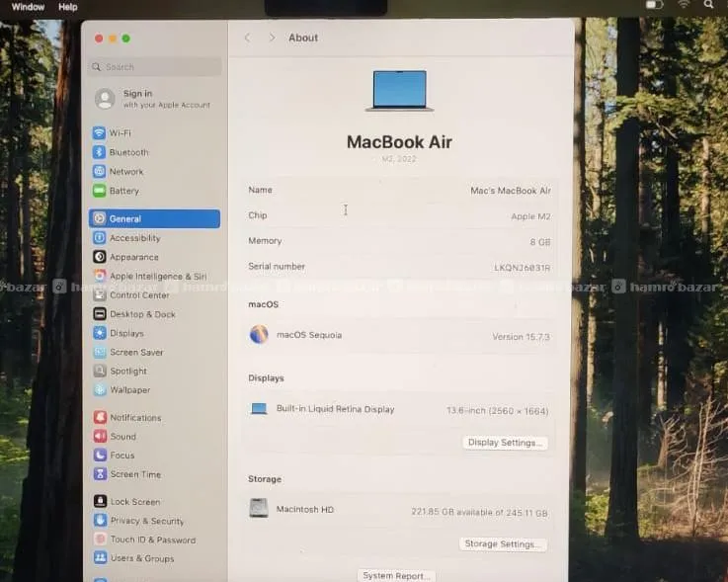Click the battery status menu bar icon

[654, 5]
